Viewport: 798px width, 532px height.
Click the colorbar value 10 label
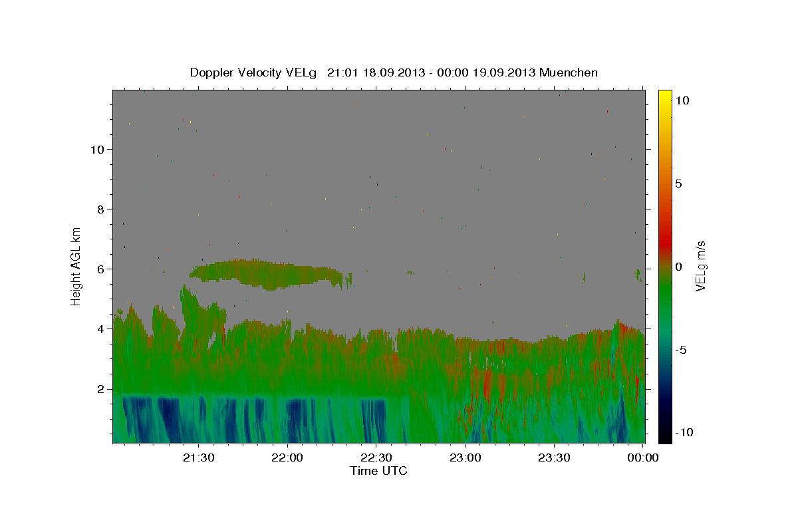[682, 100]
